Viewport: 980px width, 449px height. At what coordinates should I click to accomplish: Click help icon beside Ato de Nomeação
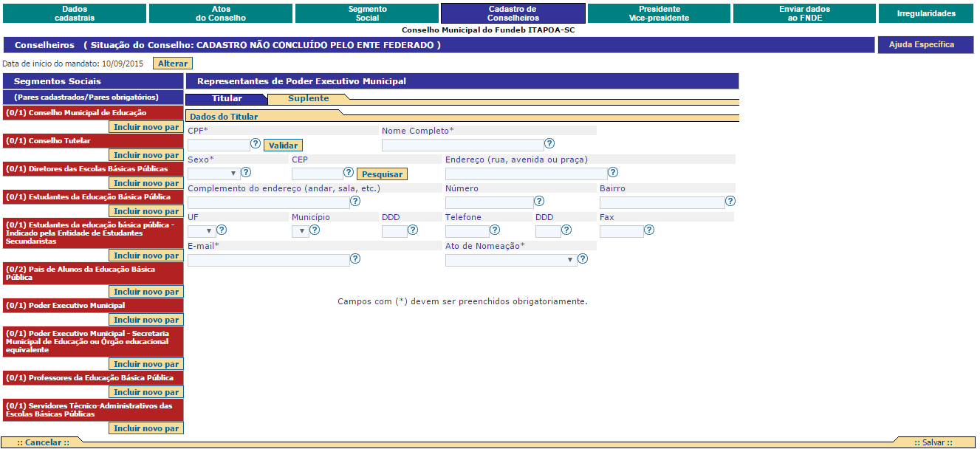pos(583,259)
